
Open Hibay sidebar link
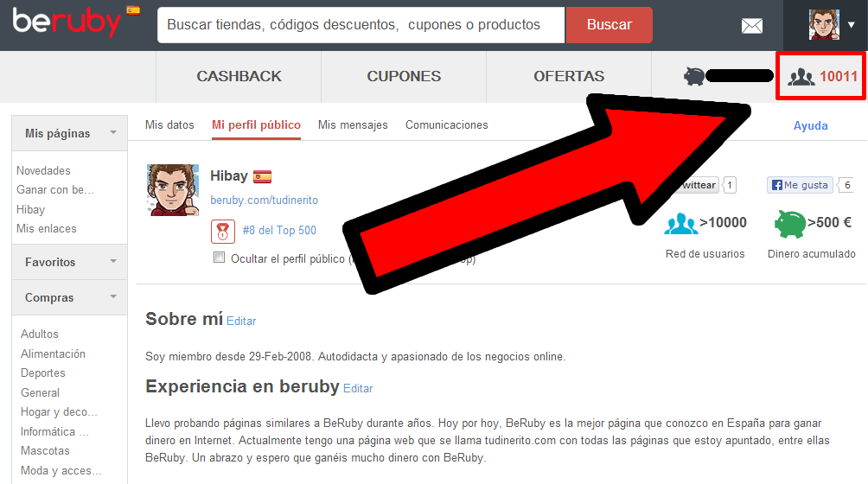click(x=30, y=210)
